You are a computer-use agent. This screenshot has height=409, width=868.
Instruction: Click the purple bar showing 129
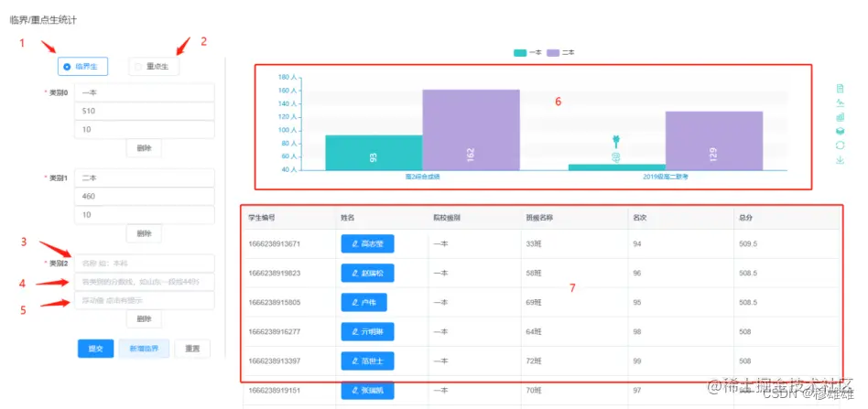(714, 141)
